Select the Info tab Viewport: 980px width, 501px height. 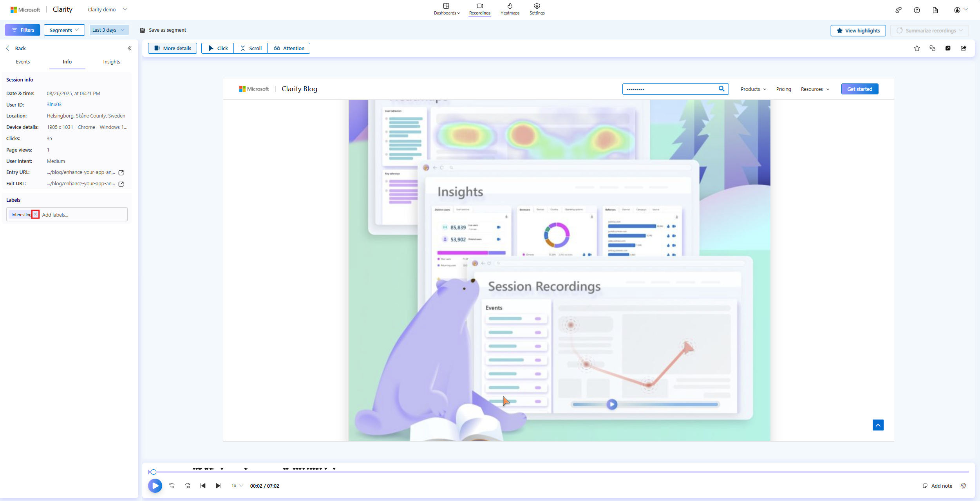67,62
